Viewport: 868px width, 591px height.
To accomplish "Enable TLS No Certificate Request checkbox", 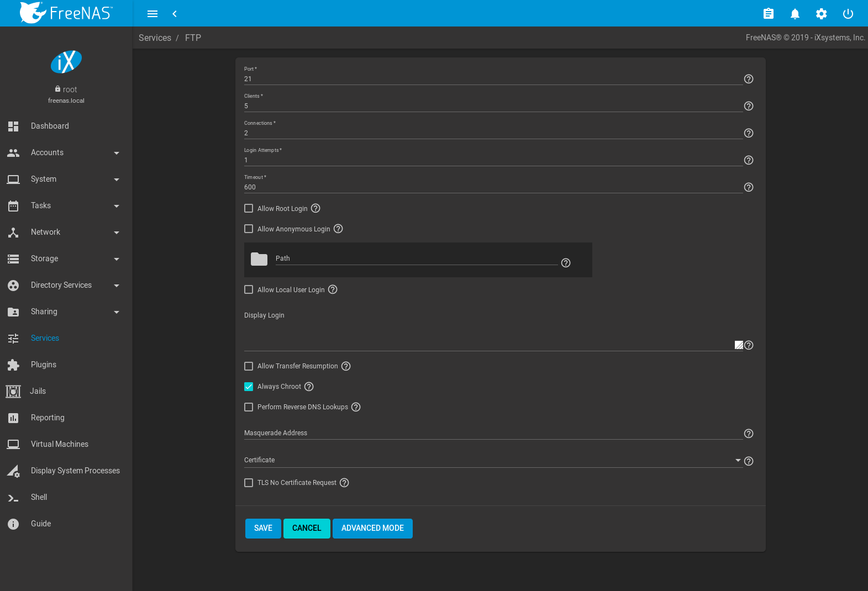I will (249, 483).
